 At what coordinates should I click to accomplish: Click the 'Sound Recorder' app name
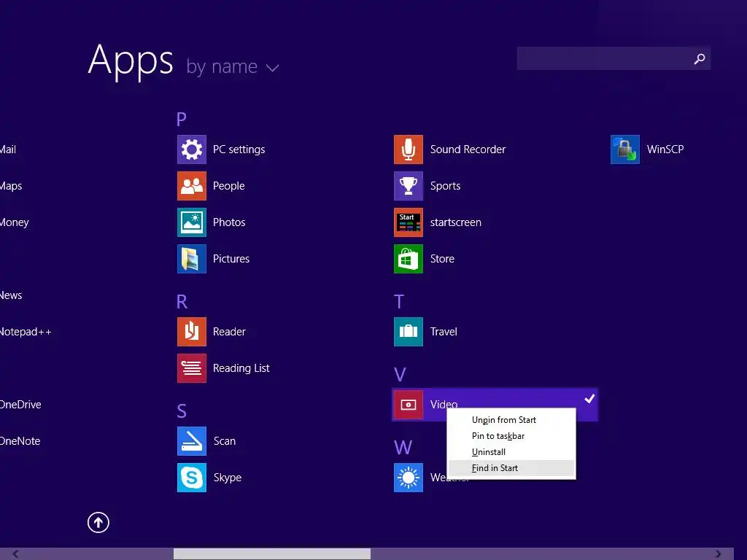coord(468,149)
